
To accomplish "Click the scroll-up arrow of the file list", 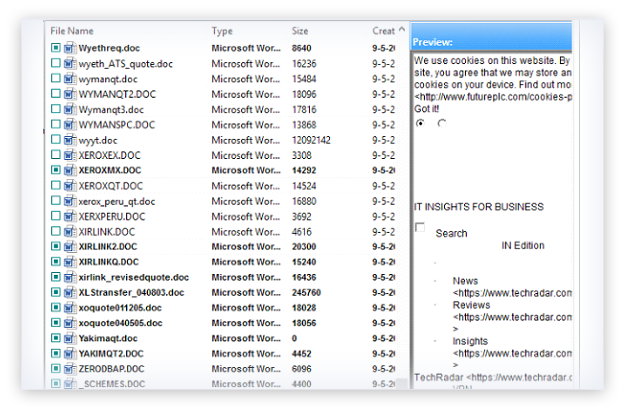I will [x=402, y=29].
